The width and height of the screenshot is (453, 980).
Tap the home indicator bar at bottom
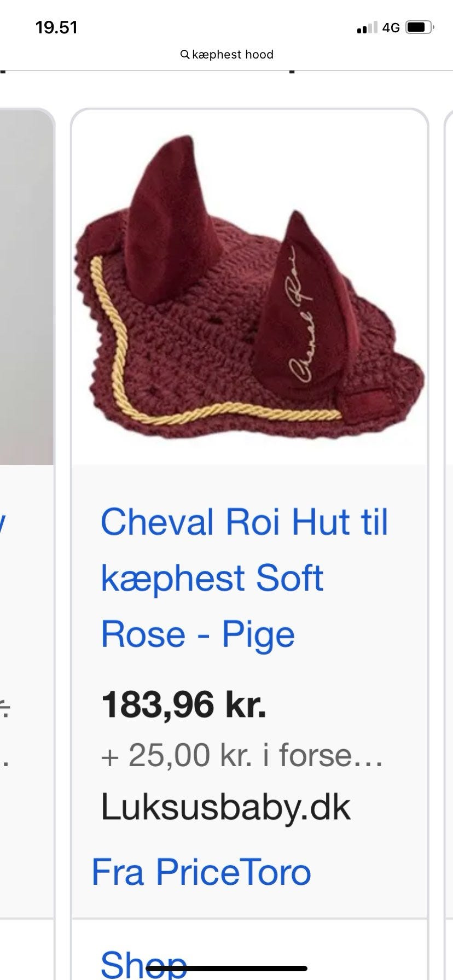[x=226, y=968]
